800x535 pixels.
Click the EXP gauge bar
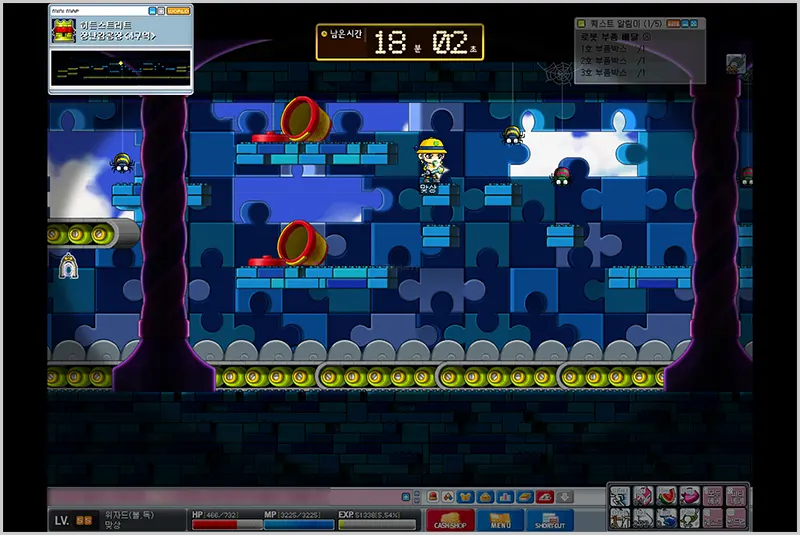click(x=377, y=524)
